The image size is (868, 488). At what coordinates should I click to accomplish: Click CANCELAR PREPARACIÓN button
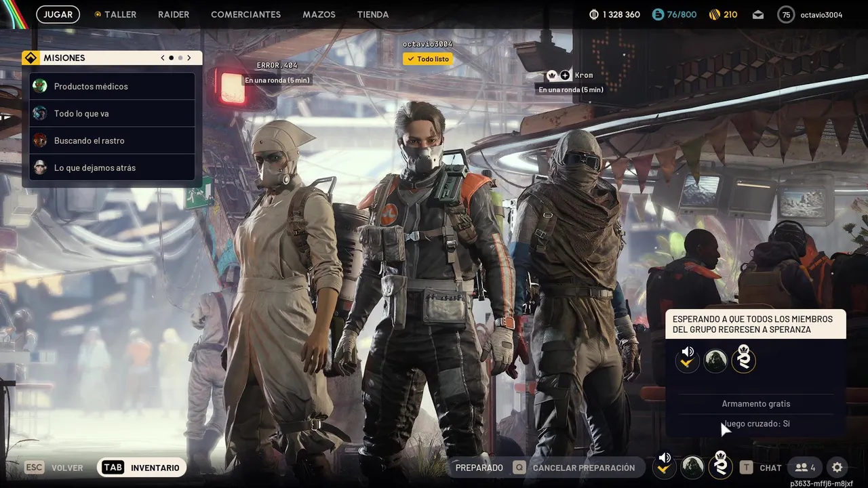tap(584, 468)
